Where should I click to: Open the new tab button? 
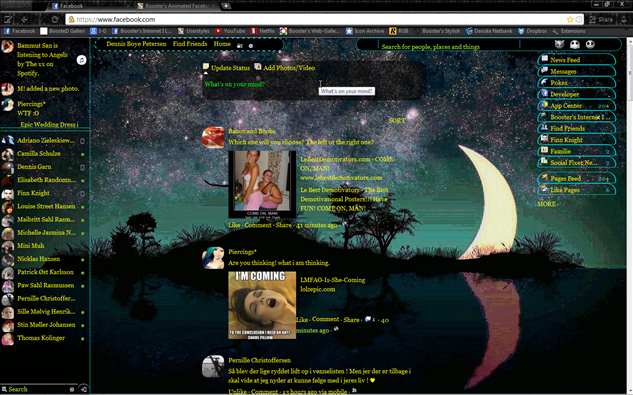(x=226, y=6)
